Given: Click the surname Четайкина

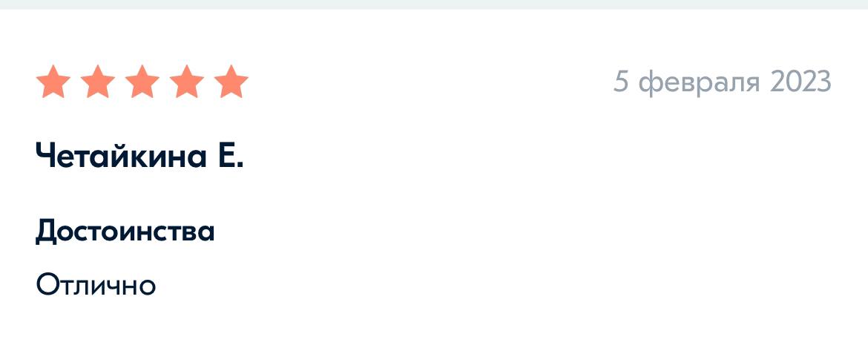Looking at the screenshot, I should coord(121,157).
